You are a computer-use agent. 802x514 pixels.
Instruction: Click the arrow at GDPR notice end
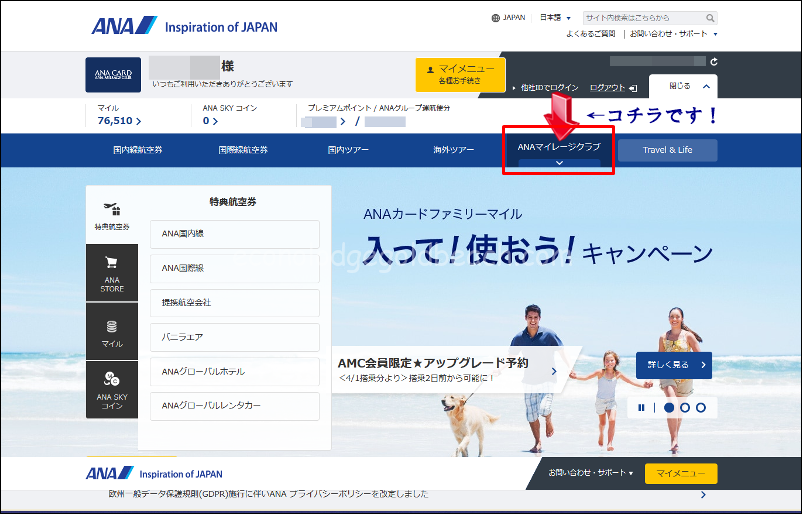click(x=703, y=495)
